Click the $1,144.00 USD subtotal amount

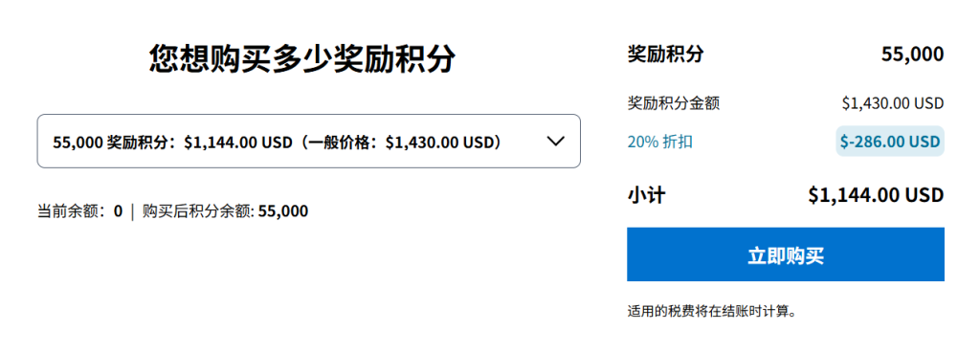(876, 195)
